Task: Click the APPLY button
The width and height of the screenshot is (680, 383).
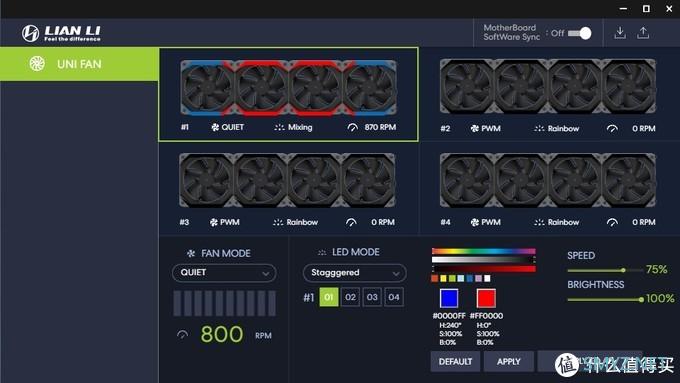Action: [509, 361]
